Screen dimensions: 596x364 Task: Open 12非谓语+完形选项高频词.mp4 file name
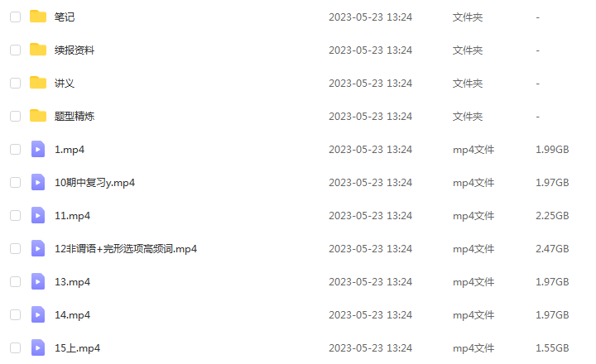pyautogui.click(x=126, y=249)
